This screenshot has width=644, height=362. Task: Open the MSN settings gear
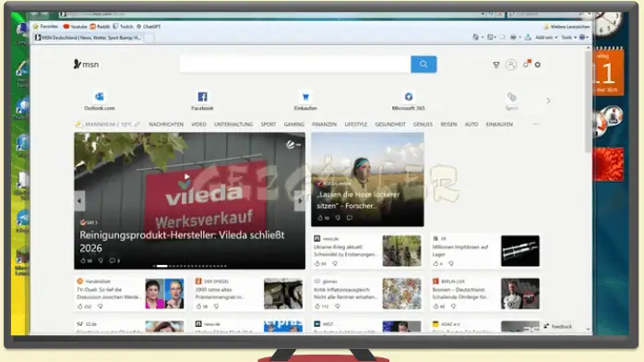click(x=538, y=65)
